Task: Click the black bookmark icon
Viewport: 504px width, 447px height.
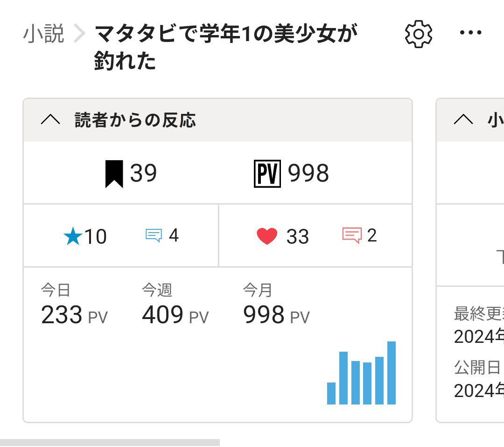Action: [x=114, y=174]
